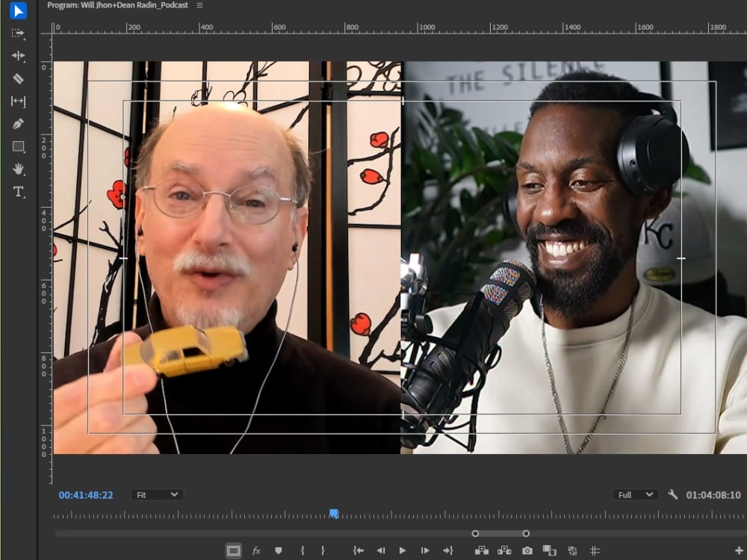Image resolution: width=747 pixels, height=560 pixels.
Task: Select the Ripple Edit tool
Action: (18, 56)
